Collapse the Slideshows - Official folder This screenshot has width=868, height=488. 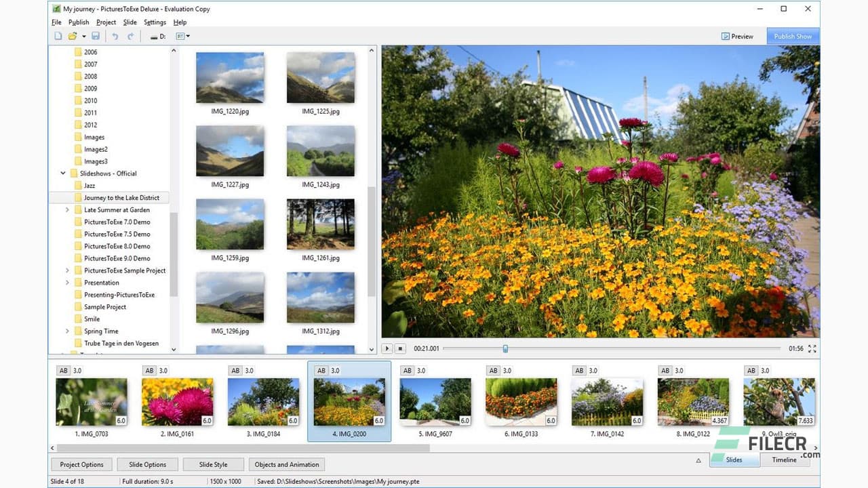[x=62, y=173]
